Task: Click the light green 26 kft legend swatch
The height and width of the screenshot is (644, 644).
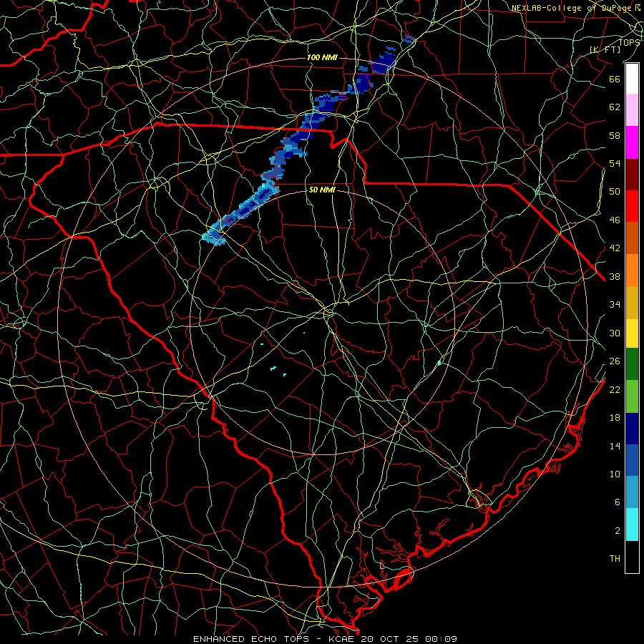Action: pyautogui.click(x=632, y=396)
